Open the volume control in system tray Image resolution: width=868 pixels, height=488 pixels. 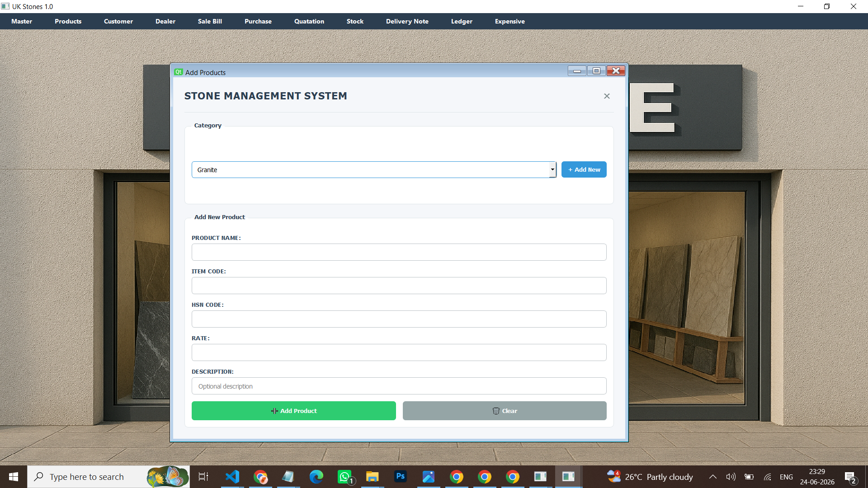(x=731, y=477)
